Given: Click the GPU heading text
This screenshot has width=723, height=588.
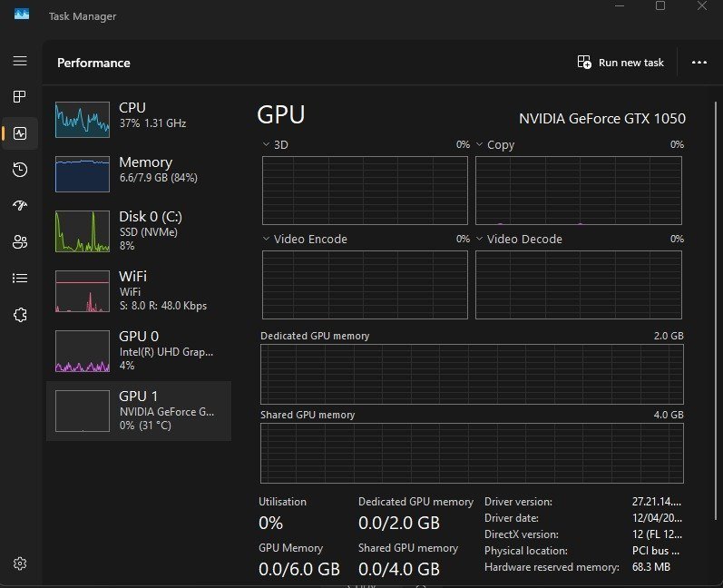Looking at the screenshot, I should point(281,114).
